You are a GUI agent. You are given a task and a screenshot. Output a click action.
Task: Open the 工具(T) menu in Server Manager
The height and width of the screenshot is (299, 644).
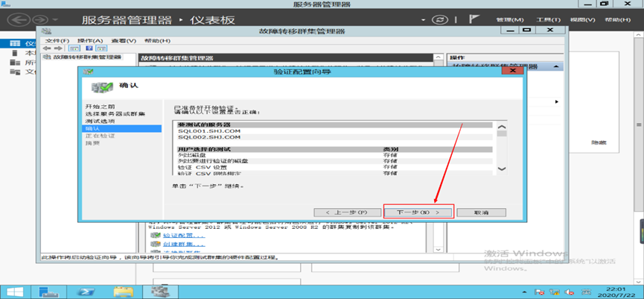click(x=548, y=19)
